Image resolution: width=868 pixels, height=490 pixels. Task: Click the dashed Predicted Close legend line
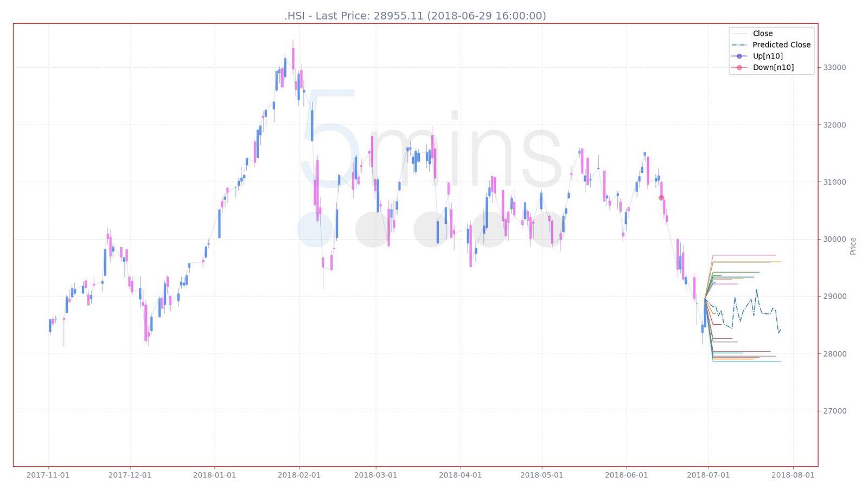point(739,45)
